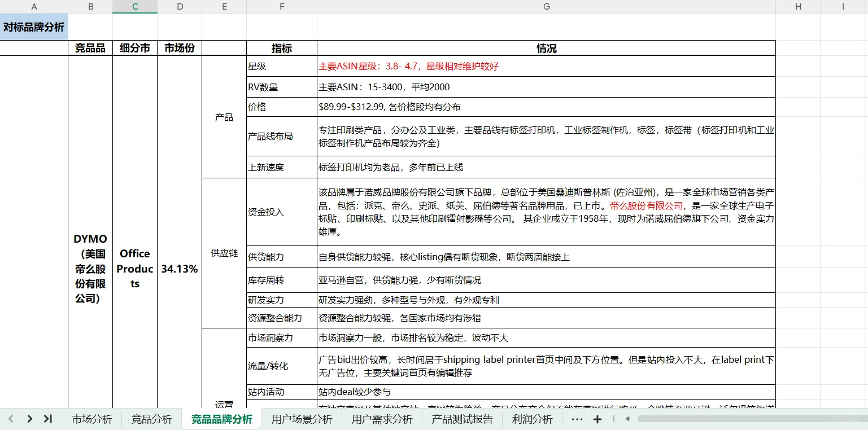
Task: Add a new sheet with plus icon
Action: pyautogui.click(x=597, y=419)
